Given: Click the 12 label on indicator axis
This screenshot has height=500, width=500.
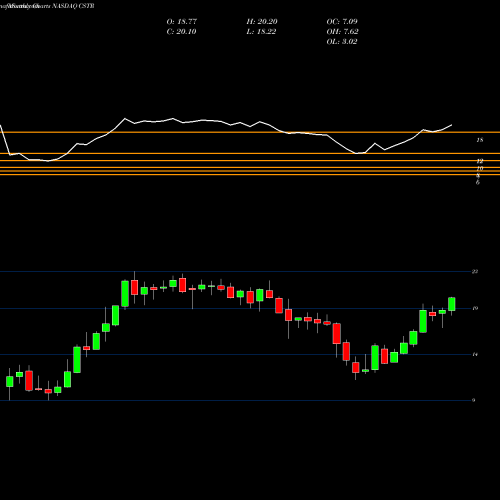Looking at the screenshot, I should (480, 161).
